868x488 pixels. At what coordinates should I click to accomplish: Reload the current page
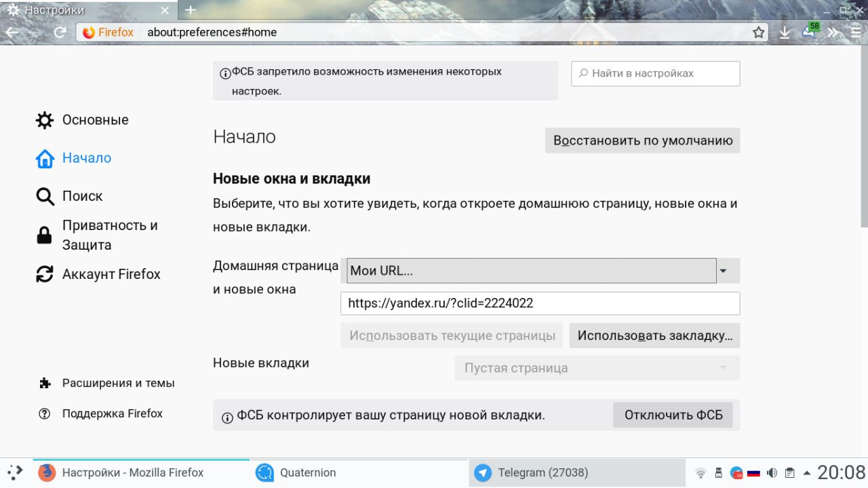click(60, 32)
